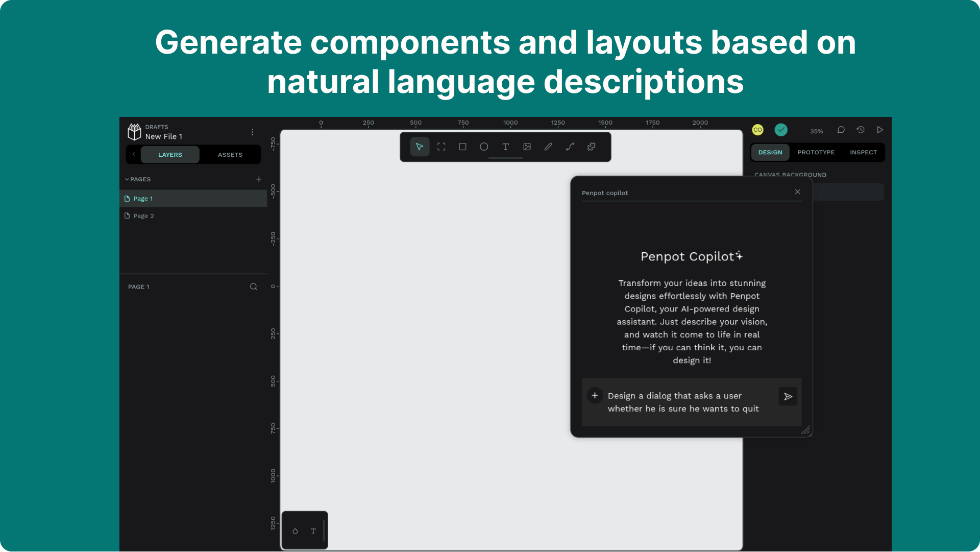Select Page 1 in pages list
Screen dimensions: 980x552
click(193, 199)
